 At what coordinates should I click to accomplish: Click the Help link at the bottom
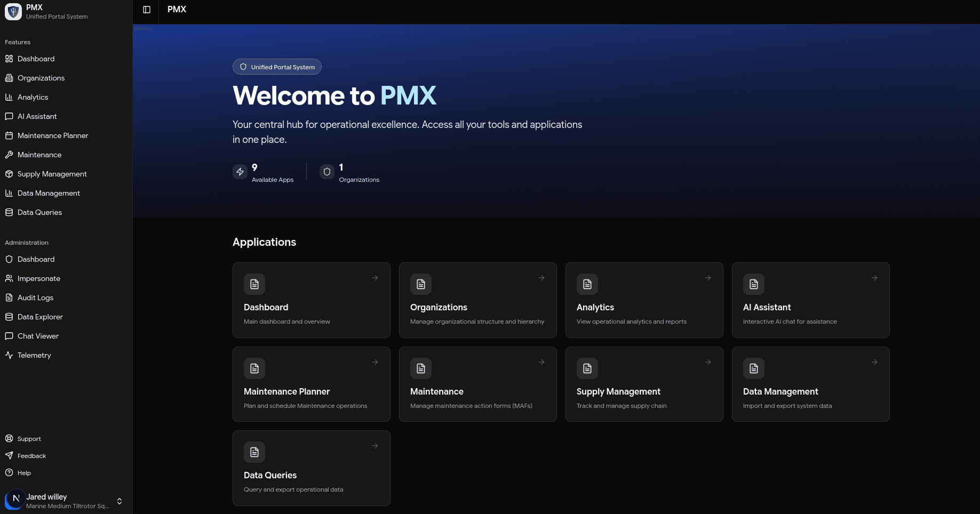(24, 473)
